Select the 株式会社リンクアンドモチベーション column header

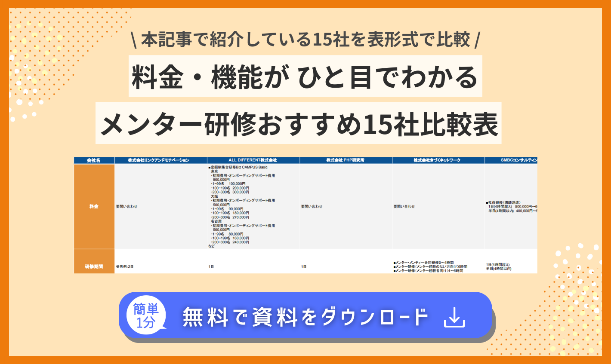click(x=160, y=159)
